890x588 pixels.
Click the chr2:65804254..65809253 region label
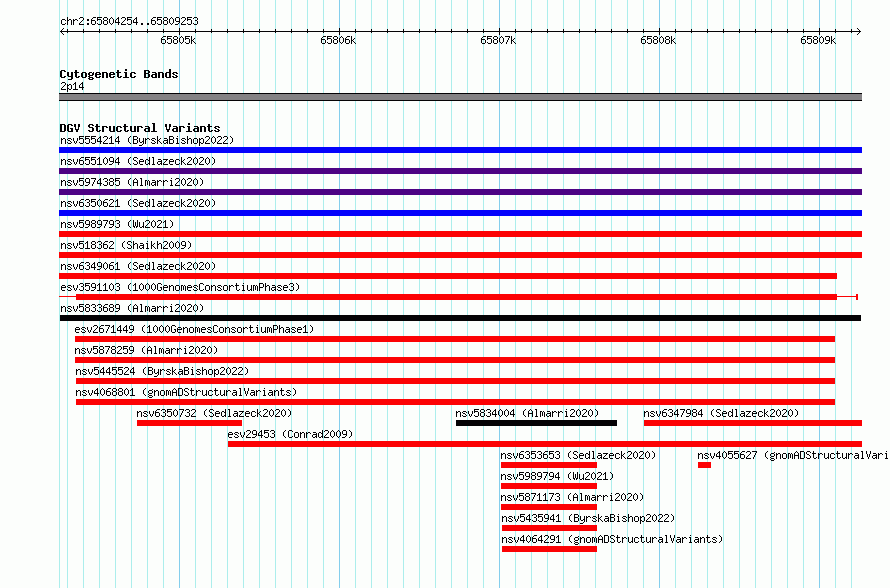129,21
